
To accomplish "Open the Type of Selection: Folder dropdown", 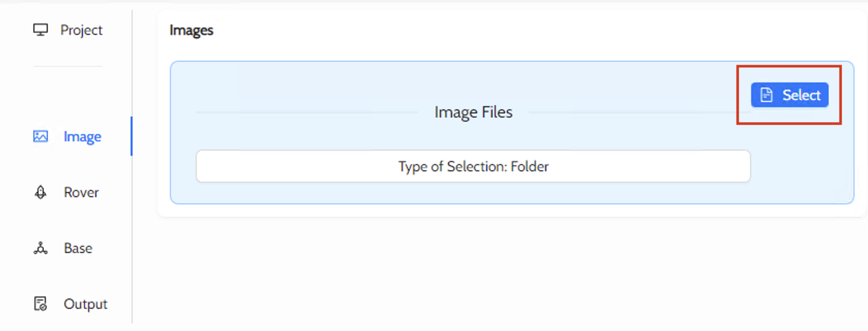I will 473,167.
